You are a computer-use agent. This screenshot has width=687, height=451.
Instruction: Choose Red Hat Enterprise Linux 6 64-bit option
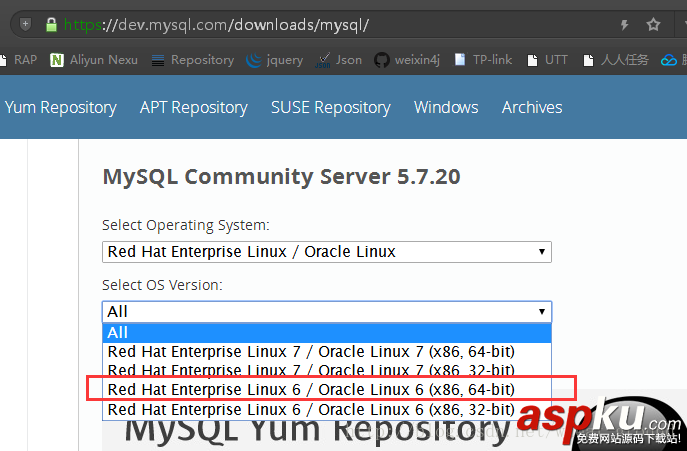click(327, 389)
